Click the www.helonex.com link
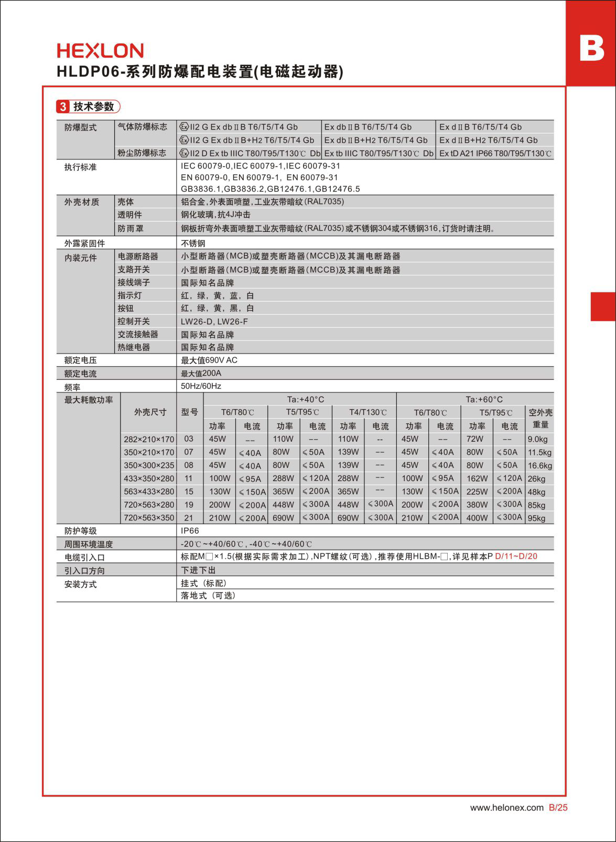 [506, 807]
